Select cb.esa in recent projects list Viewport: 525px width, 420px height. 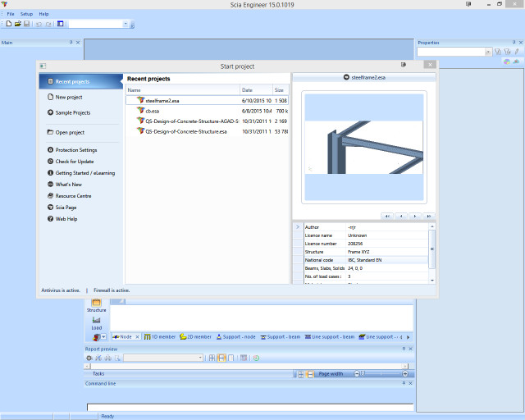click(207, 111)
